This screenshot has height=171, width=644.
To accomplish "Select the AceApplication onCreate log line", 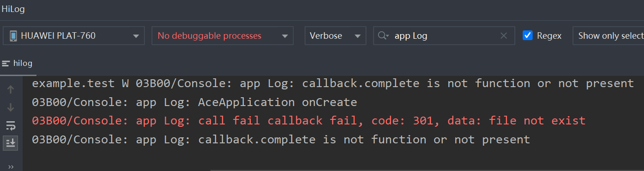I will [194, 102].
